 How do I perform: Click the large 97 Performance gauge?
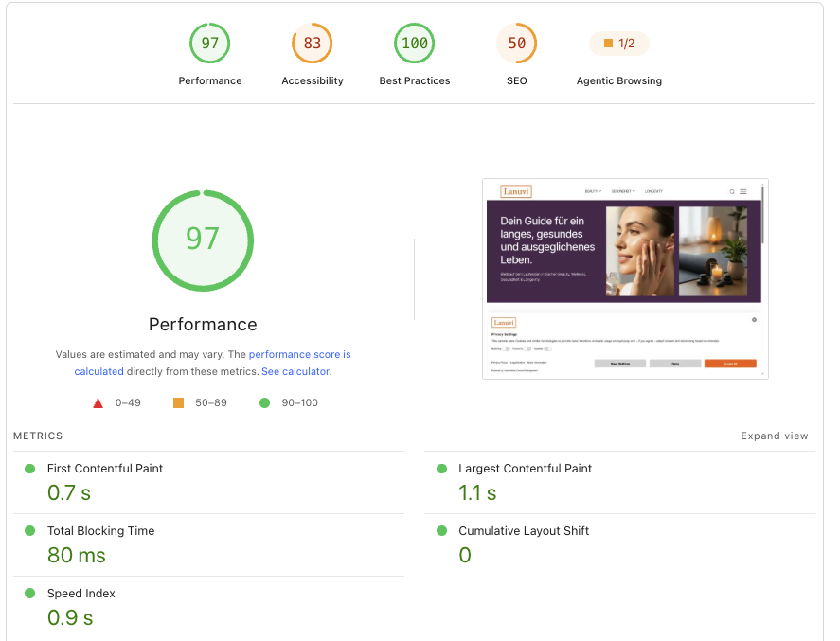pos(203,240)
